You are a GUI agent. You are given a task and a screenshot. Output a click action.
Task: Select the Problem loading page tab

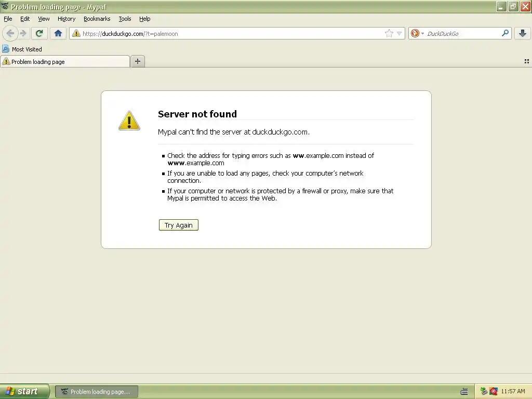(65, 61)
